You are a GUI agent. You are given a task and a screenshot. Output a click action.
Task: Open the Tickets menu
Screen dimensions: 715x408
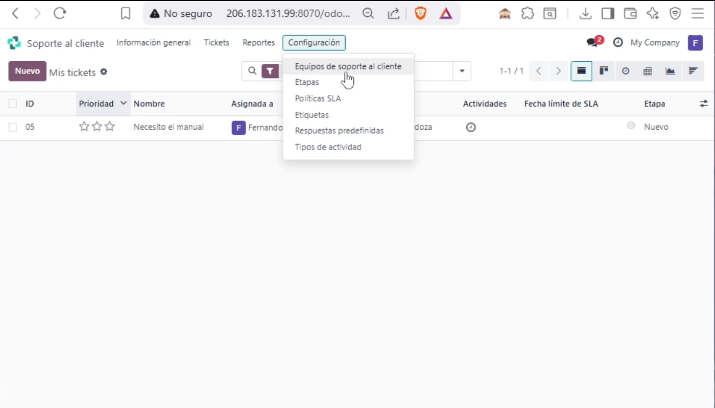216,43
